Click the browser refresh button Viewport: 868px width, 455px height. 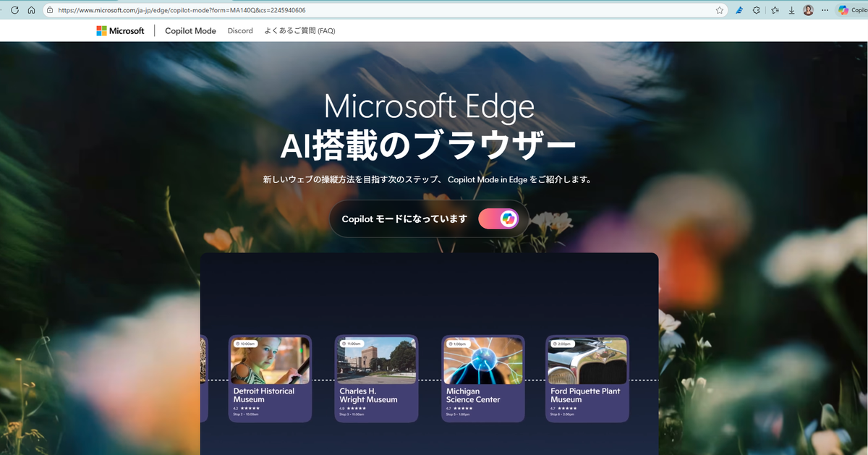[x=14, y=10]
